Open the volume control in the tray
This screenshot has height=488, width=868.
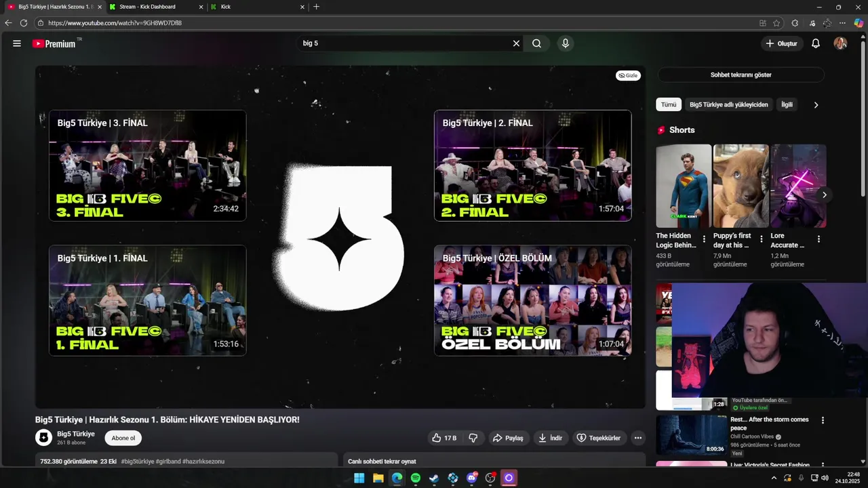[825, 478]
